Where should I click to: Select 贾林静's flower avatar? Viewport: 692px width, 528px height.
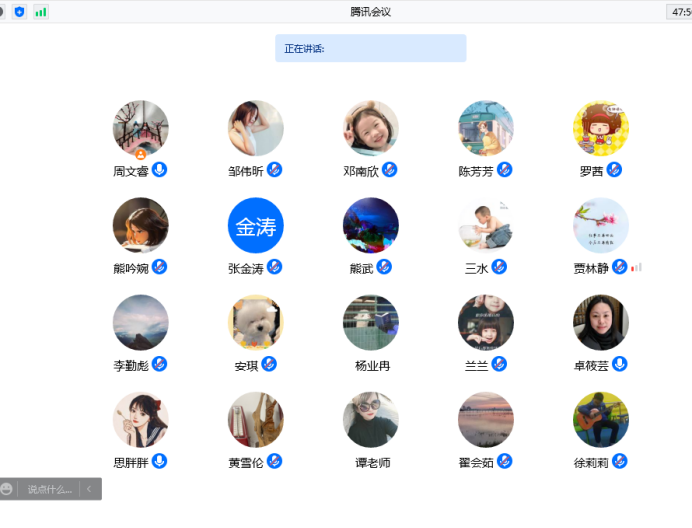[601, 225]
